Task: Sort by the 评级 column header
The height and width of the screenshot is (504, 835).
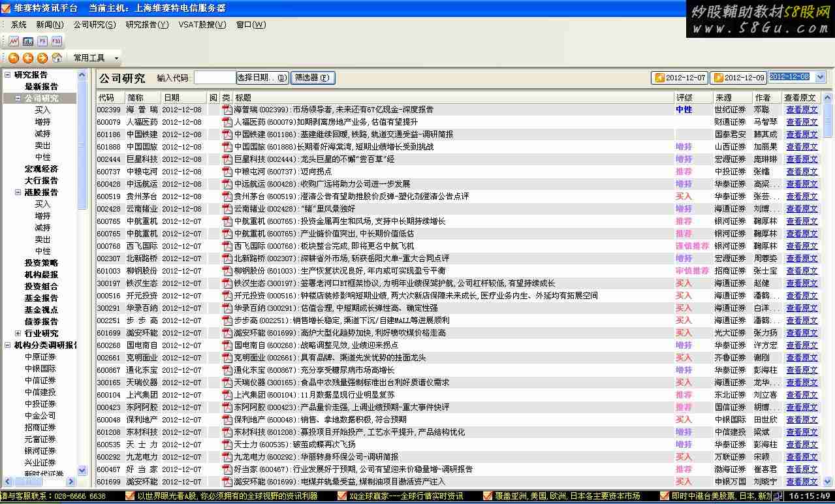Action: 693,98
